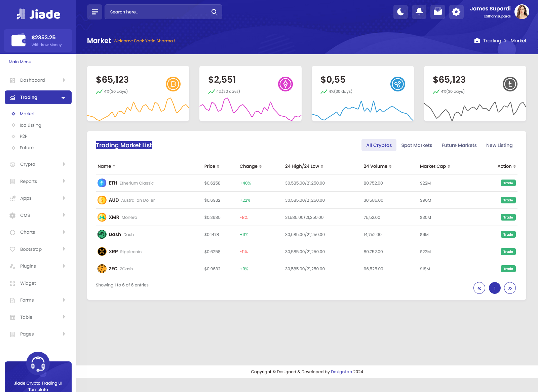Go to next page of pagination
Viewport: 538px width, 392px height.
pyautogui.click(x=510, y=288)
